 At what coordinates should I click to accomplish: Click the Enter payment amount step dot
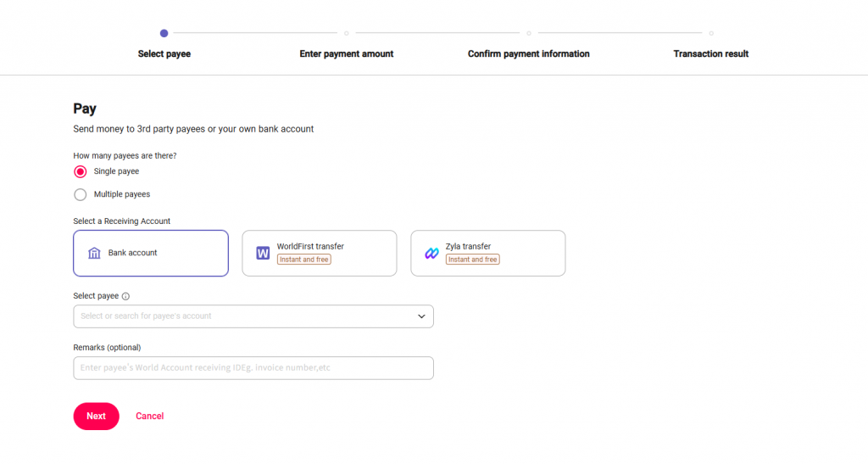click(347, 33)
